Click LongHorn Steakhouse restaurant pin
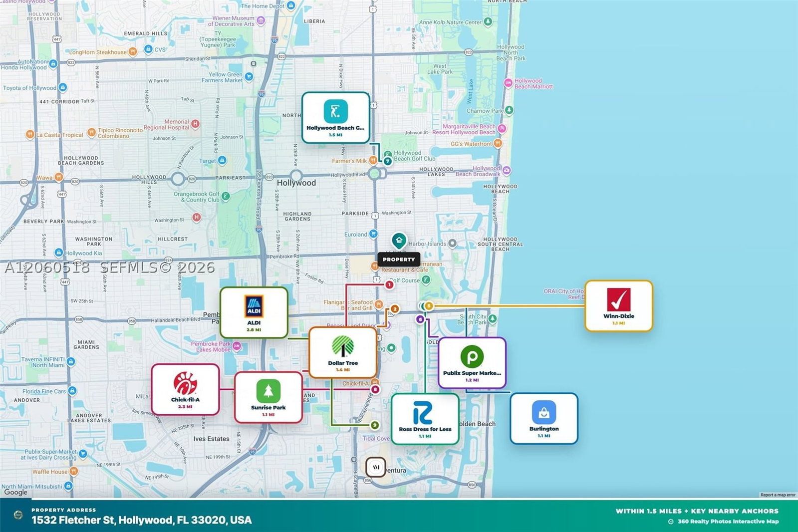Viewport: 798px width, 532px height. tap(132, 51)
